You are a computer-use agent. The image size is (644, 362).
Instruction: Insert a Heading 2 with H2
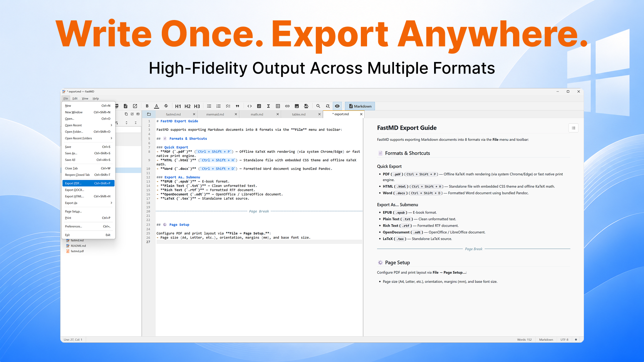[188, 106]
